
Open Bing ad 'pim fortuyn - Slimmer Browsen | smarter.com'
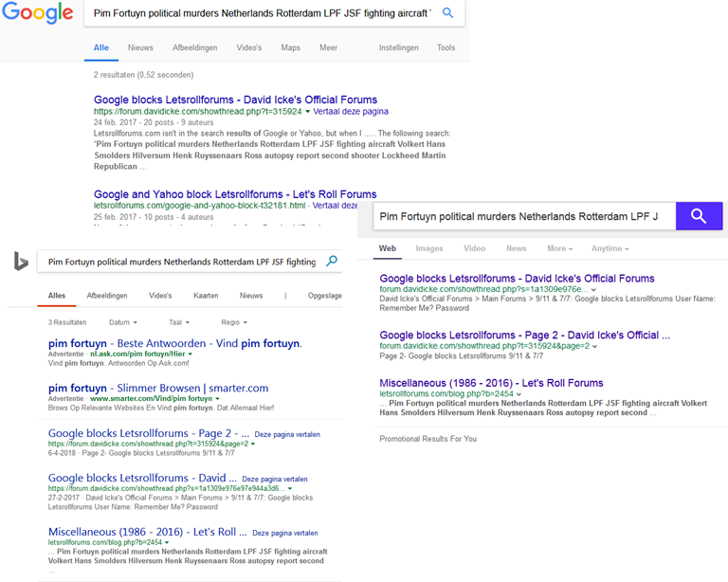(x=158, y=388)
